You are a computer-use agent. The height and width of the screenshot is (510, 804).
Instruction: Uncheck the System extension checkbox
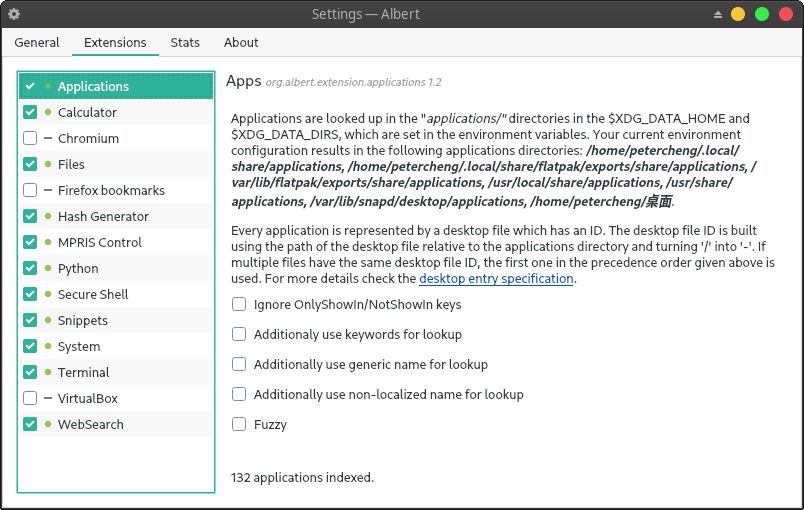(30, 346)
